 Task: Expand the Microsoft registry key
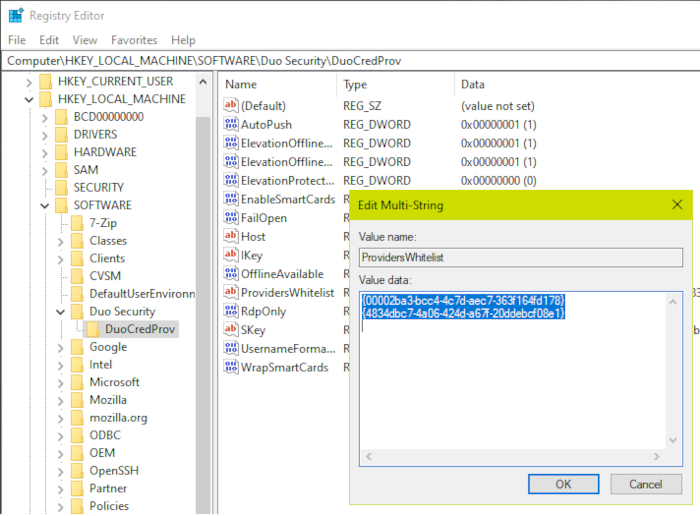point(61,382)
